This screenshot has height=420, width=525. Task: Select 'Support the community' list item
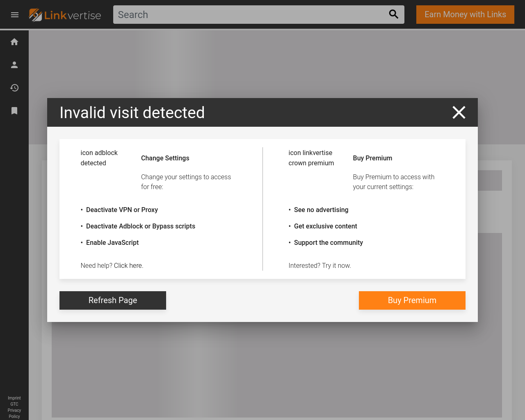(x=329, y=242)
